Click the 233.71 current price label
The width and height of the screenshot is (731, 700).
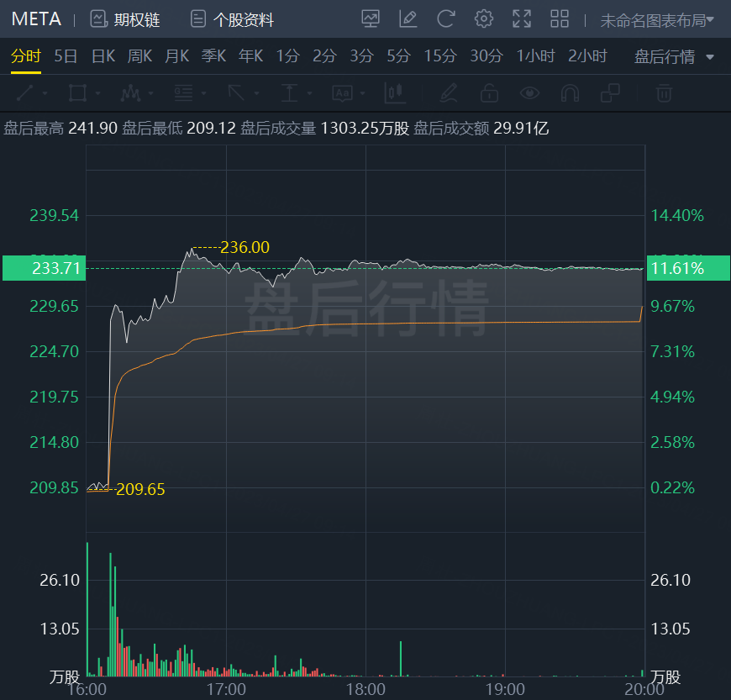45,268
